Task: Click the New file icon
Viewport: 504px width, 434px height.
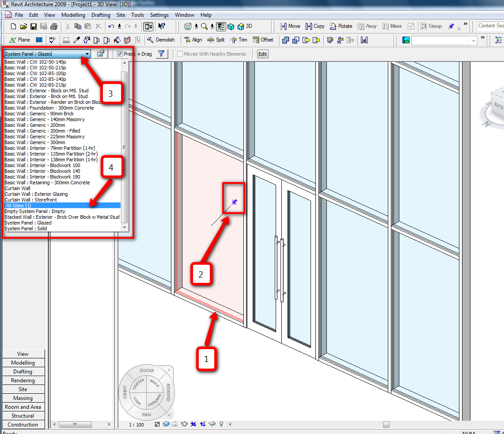Action: coord(13,27)
